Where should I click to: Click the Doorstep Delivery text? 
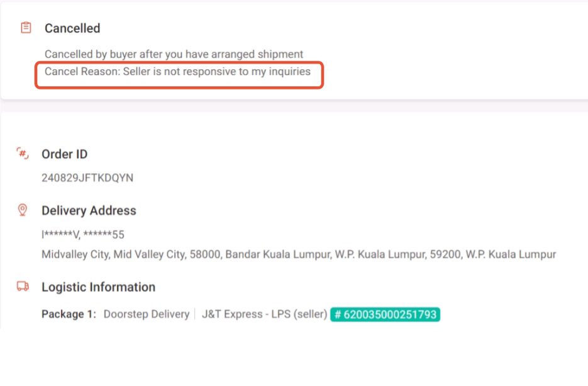[x=147, y=314]
